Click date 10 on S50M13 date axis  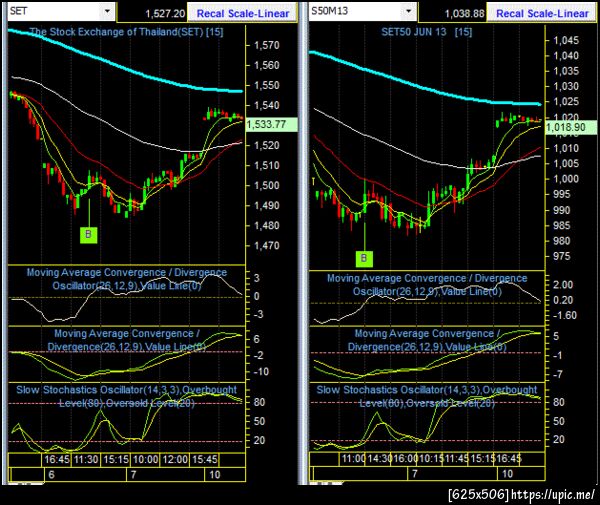click(x=507, y=474)
